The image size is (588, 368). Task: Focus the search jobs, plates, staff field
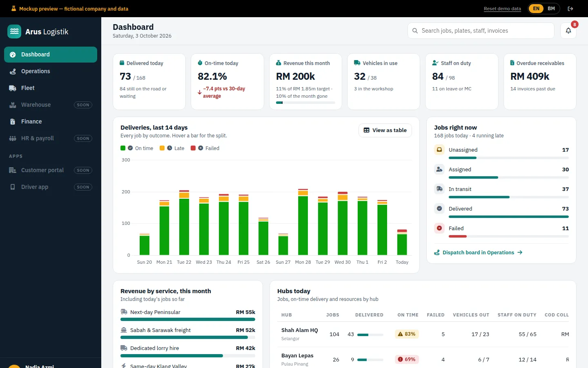[481, 31]
